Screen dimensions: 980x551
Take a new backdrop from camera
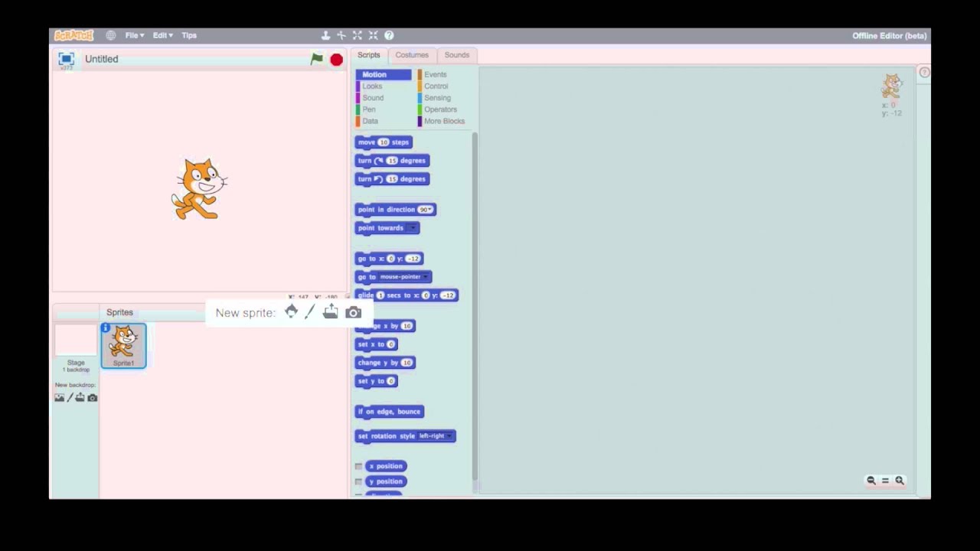coord(92,398)
